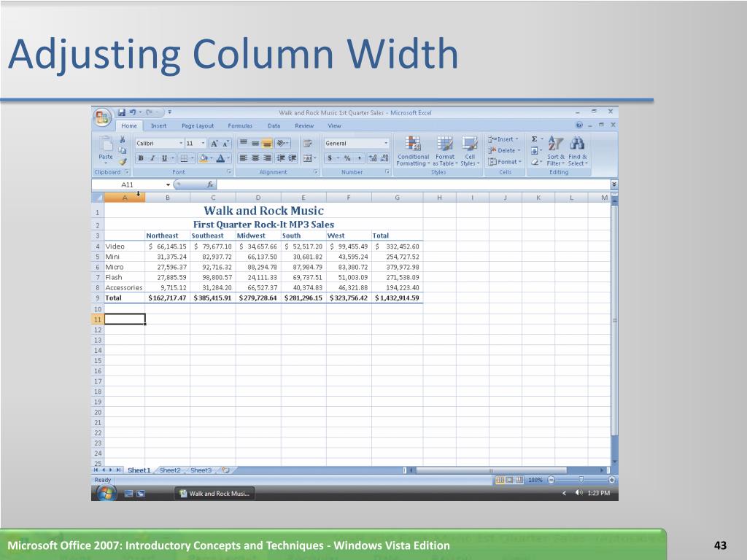Image resolution: width=747 pixels, height=560 pixels.
Task: Cut the selection with scissors icon
Action: pyautogui.click(x=123, y=139)
